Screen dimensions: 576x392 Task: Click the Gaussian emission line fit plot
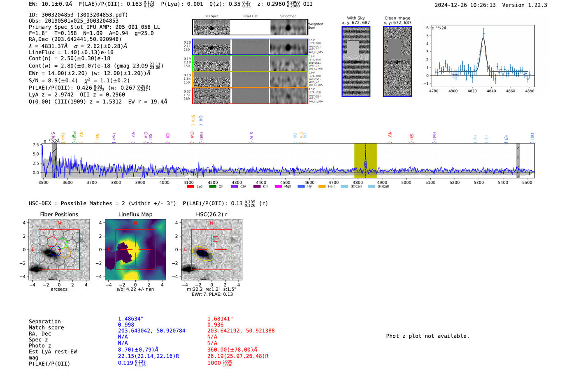click(482, 56)
